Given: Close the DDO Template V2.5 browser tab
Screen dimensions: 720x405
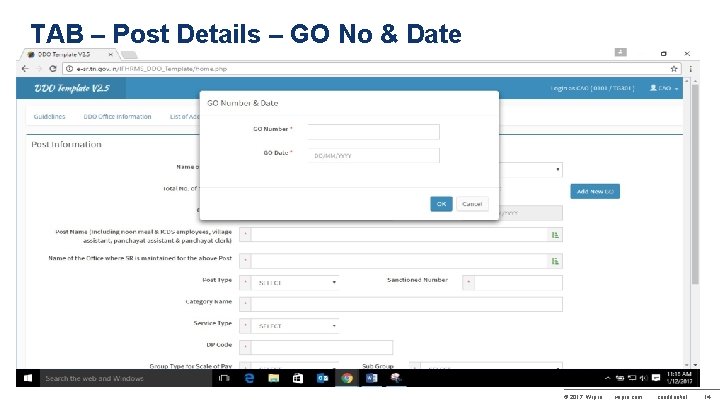Looking at the screenshot, I should click(x=111, y=54).
